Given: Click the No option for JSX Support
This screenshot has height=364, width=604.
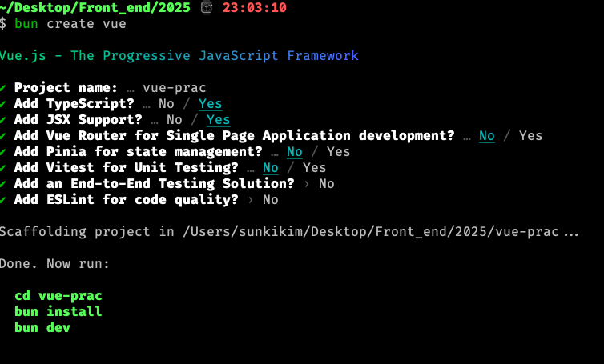Looking at the screenshot, I should tap(175, 120).
